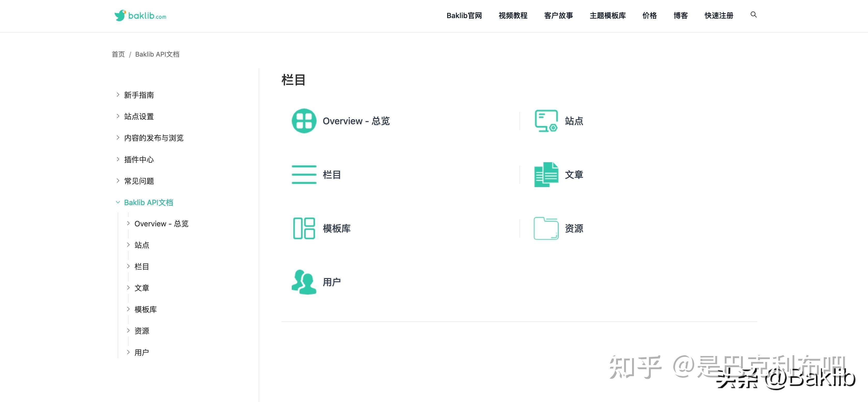Click the 首页 breadcrumb link
868x402 pixels.
click(118, 54)
